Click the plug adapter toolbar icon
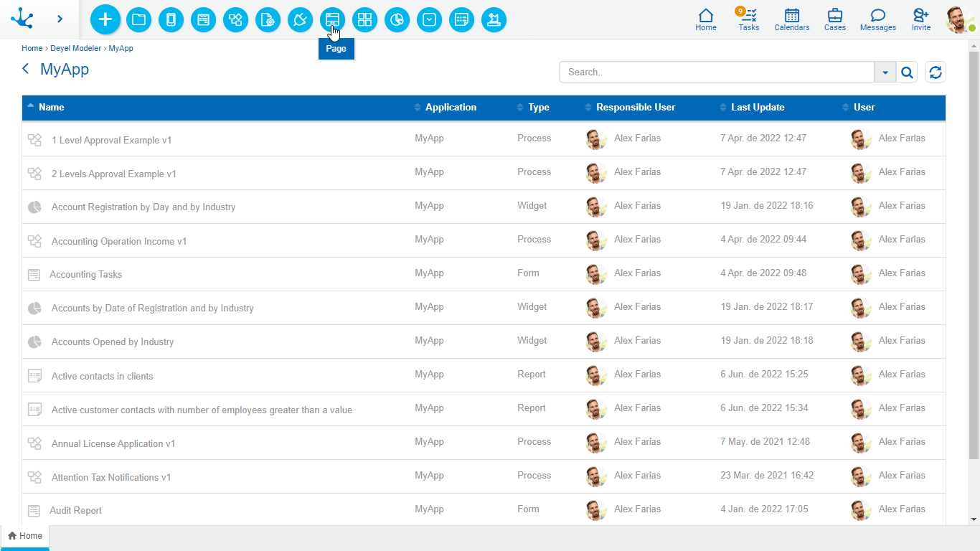 [x=300, y=19]
